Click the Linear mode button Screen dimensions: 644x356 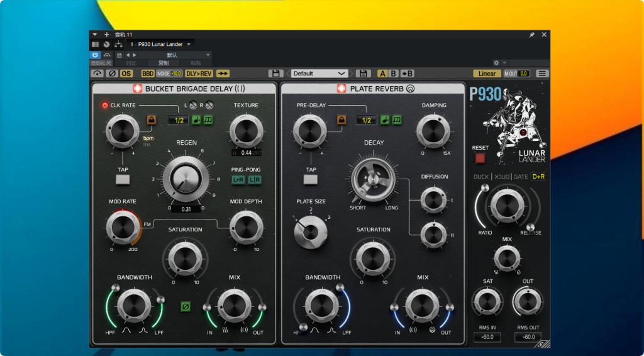point(487,74)
